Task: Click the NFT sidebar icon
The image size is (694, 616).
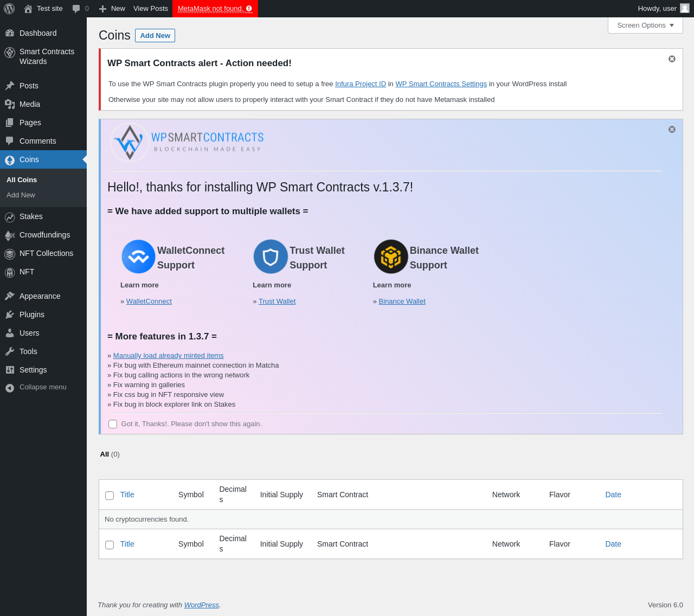Action: 10,272
